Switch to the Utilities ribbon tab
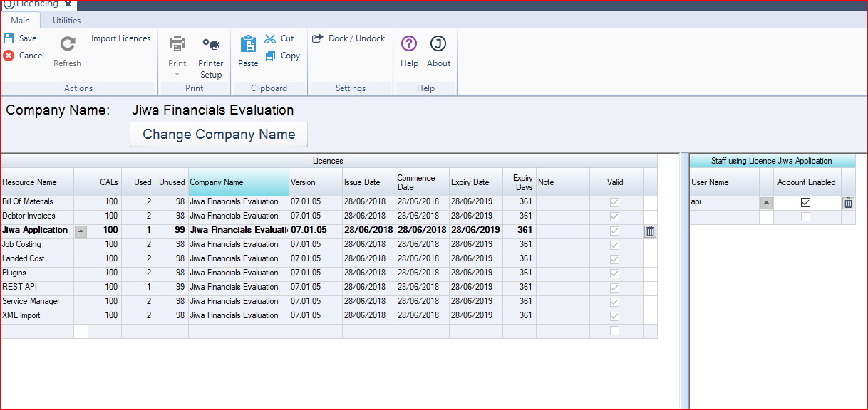Viewport: 868px width, 410px height. (66, 21)
